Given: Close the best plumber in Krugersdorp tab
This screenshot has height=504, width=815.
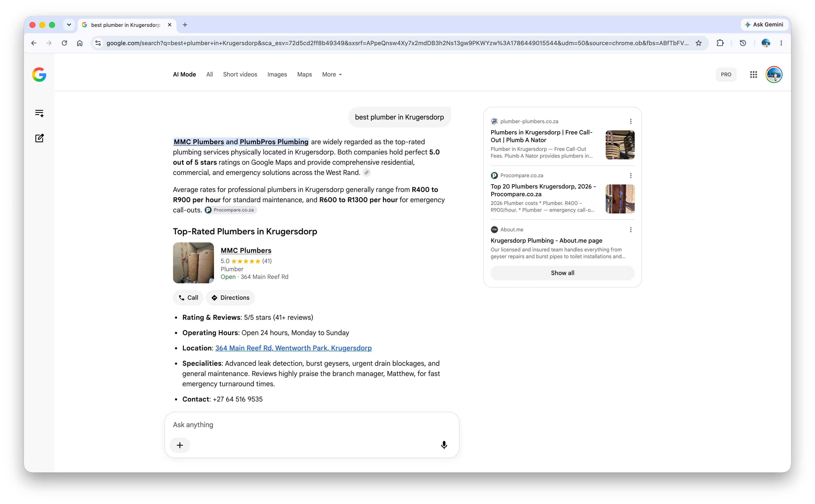Looking at the screenshot, I should [170, 25].
